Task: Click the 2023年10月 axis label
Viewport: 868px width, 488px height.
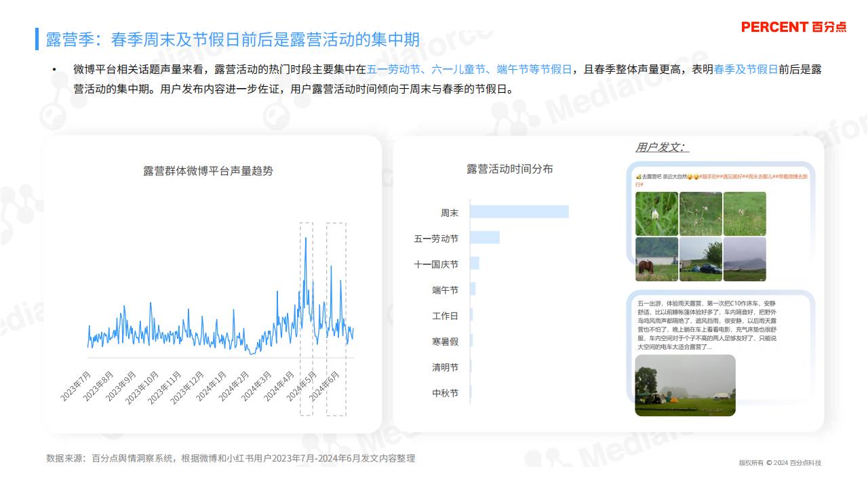Action: [x=142, y=388]
